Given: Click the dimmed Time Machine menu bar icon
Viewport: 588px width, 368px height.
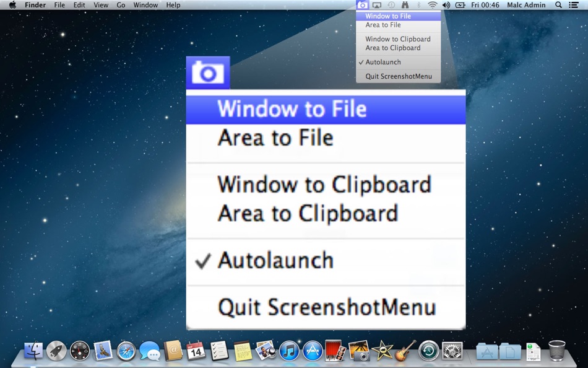Looking at the screenshot, I should pos(391,5).
